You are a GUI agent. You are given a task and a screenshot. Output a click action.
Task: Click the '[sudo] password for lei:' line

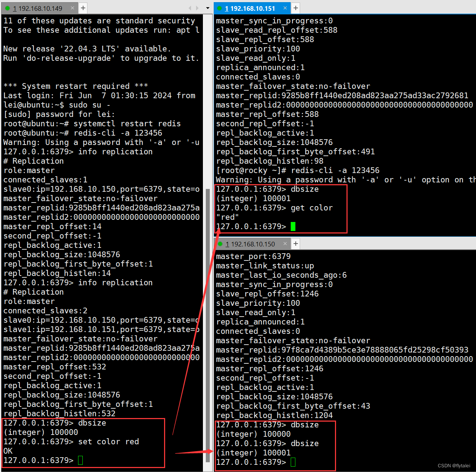coord(59,114)
